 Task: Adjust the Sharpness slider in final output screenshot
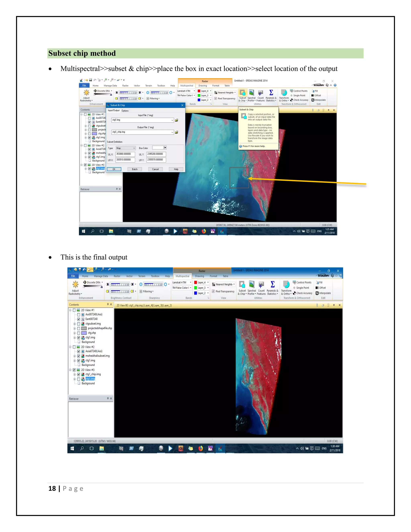153,284
